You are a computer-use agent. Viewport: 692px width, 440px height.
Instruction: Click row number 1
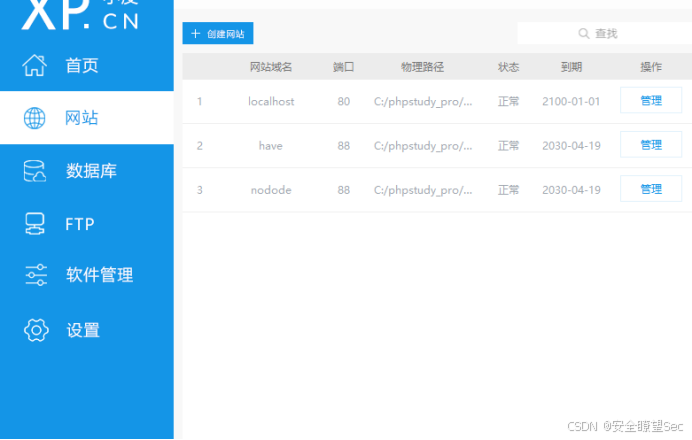199,102
